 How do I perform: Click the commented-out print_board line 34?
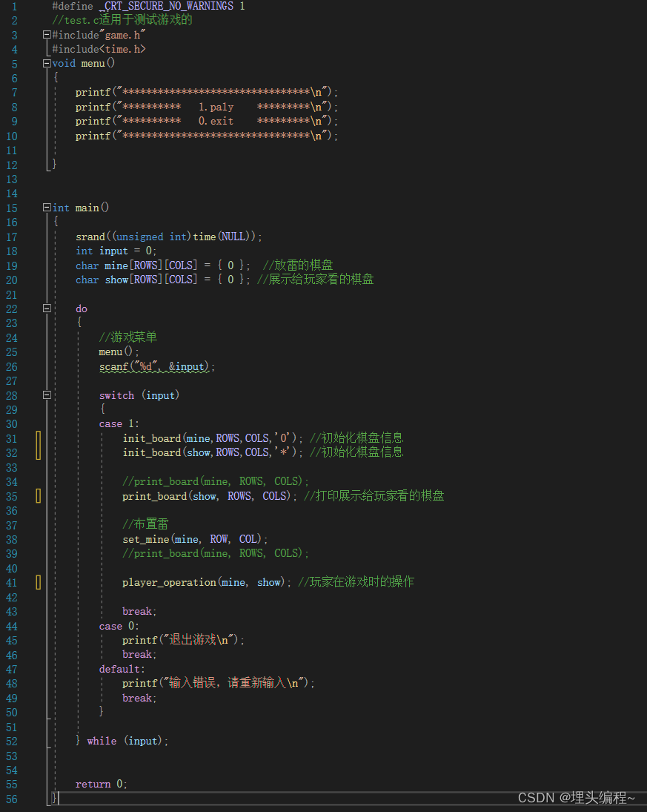[216, 481]
